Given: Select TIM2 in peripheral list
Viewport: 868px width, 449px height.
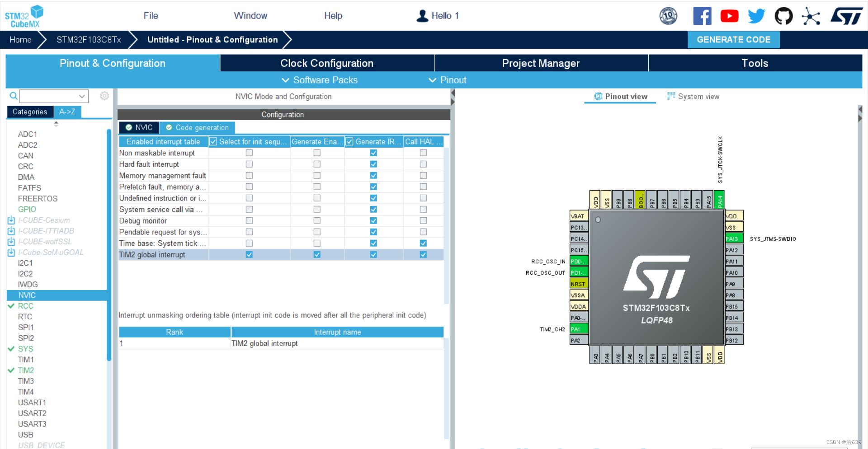Looking at the screenshot, I should click(26, 370).
